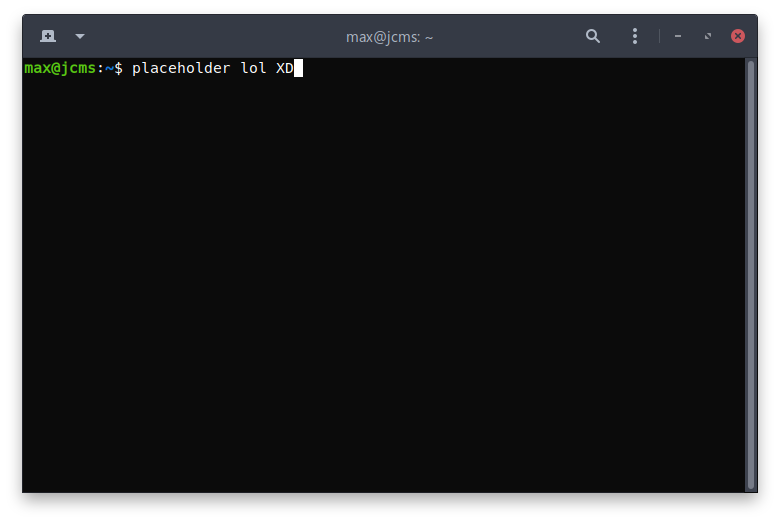The image size is (780, 523).
Task: Restore the terminal window size
Action: tap(708, 36)
